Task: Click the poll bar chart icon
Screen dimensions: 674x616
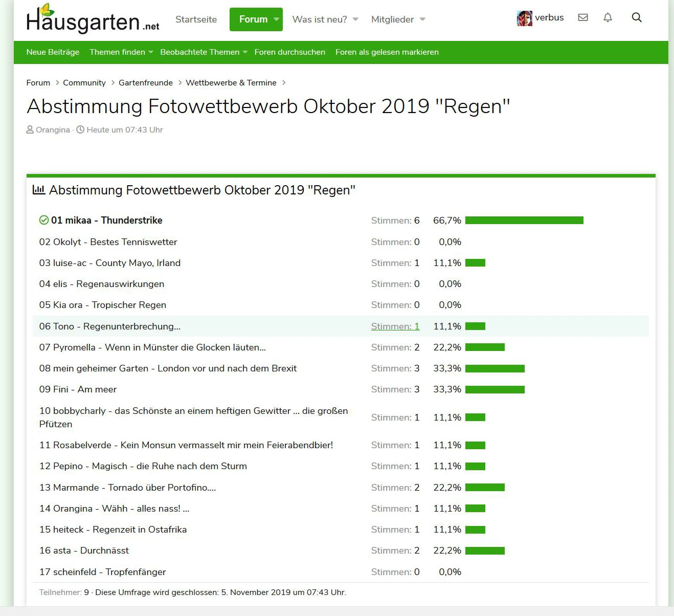Action: (39, 190)
